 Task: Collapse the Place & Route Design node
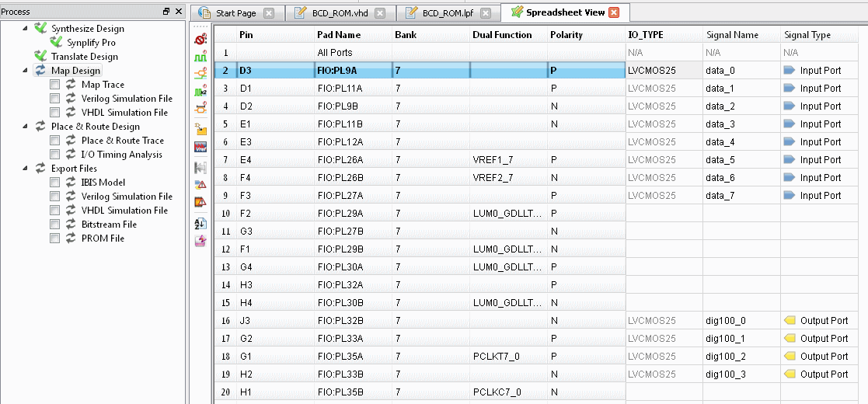click(x=26, y=126)
